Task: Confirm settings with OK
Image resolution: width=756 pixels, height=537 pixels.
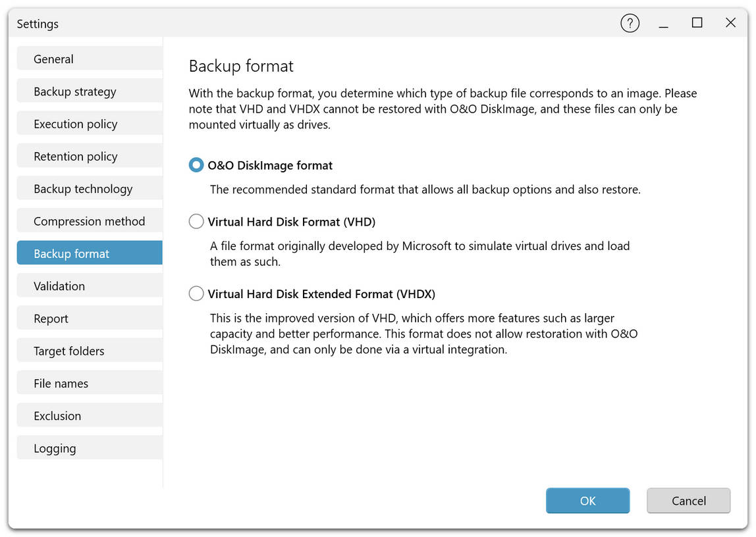Action: 587,501
